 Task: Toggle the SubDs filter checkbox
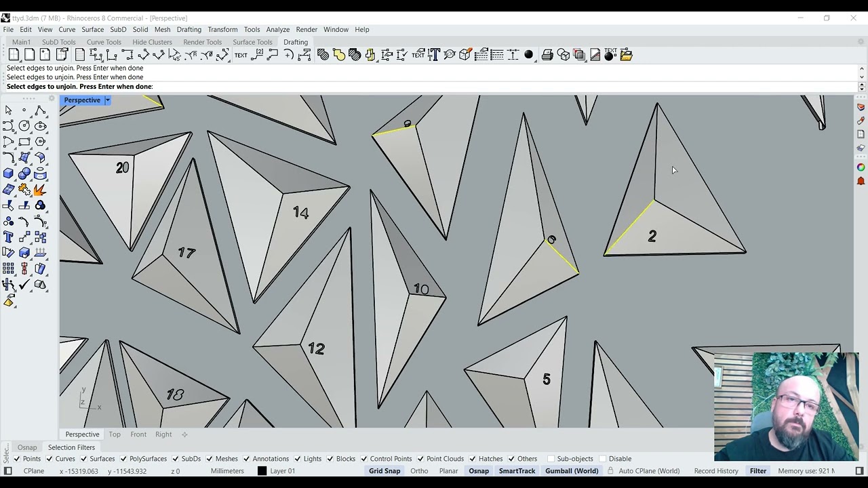[175, 459]
